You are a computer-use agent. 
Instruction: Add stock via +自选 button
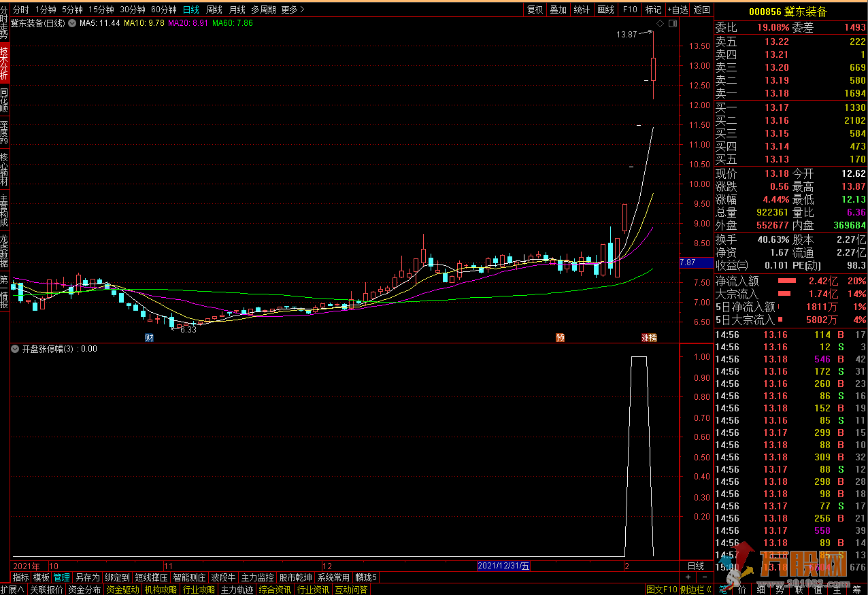click(x=678, y=10)
